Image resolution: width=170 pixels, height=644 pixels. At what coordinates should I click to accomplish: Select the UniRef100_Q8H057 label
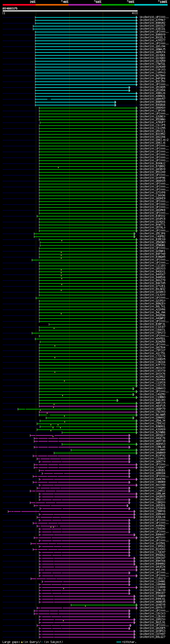point(152,99)
